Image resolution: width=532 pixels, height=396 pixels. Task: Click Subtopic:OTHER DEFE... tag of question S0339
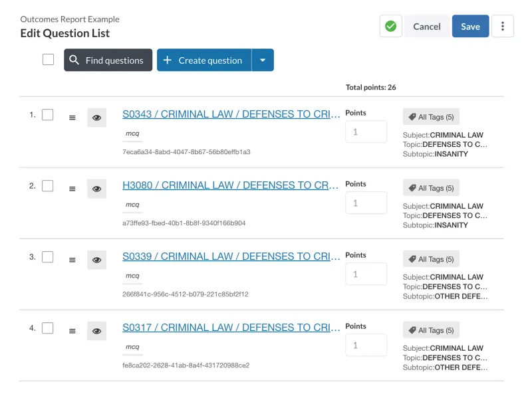(x=445, y=296)
